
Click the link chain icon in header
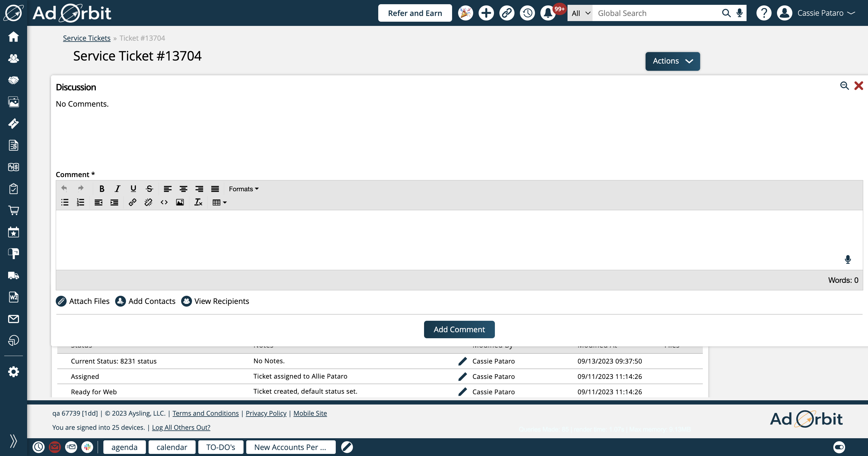[507, 13]
